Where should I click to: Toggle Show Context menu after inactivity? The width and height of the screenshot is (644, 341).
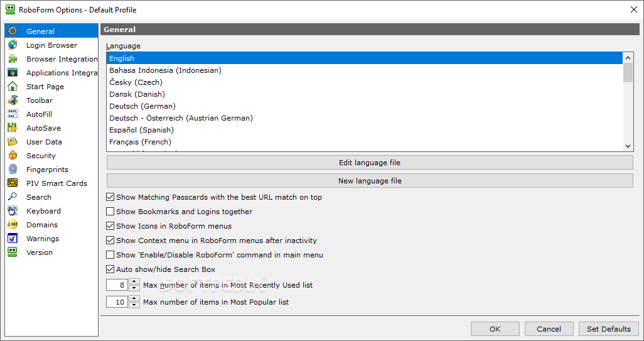[110, 241]
